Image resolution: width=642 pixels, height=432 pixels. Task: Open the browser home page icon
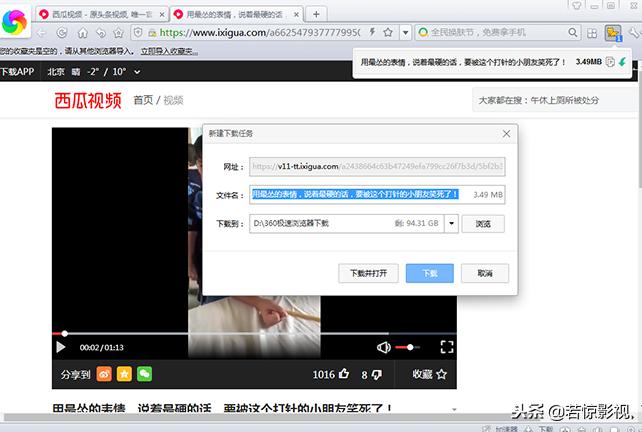click(83, 33)
